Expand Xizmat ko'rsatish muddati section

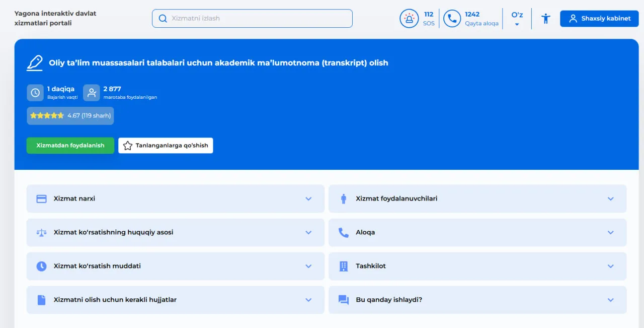pyautogui.click(x=175, y=266)
